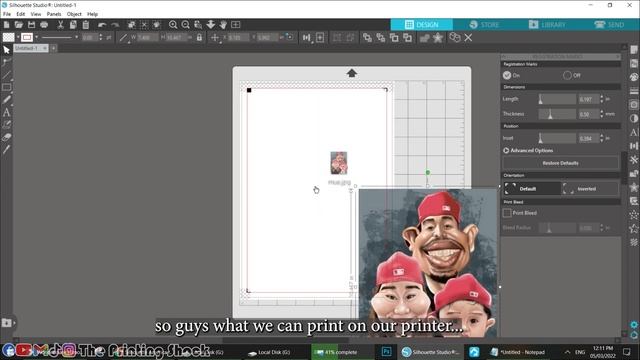Open the View menu
Viewport: 640px width, 360px height.
tap(36, 14)
